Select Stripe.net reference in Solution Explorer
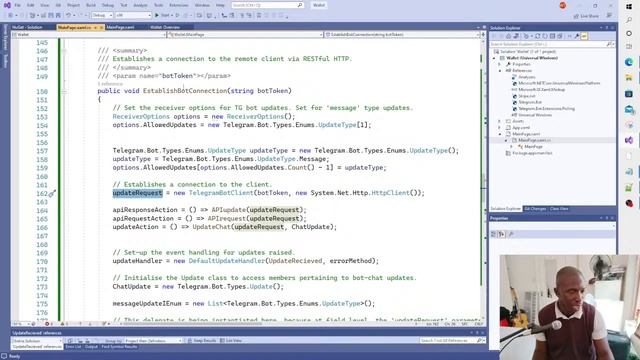 pos(527,96)
